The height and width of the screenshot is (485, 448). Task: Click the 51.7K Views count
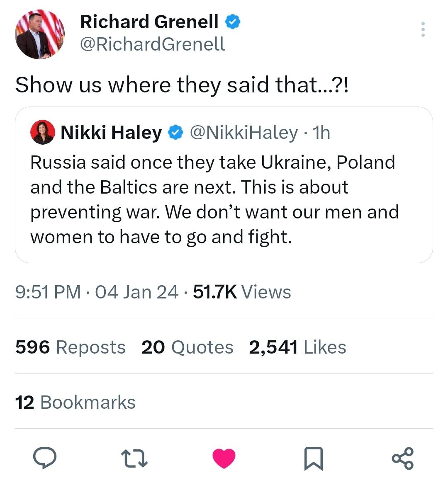[x=242, y=292]
